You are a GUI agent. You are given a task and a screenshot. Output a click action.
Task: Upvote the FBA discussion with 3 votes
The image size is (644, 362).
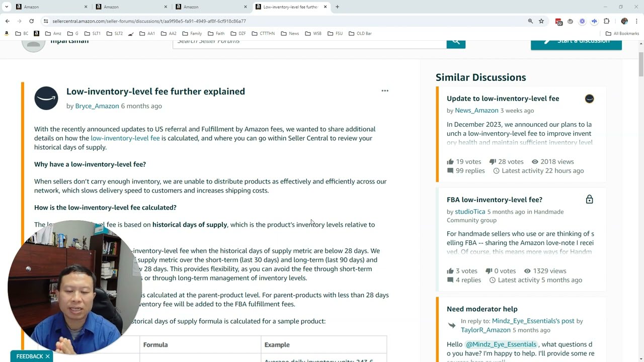[x=450, y=271]
